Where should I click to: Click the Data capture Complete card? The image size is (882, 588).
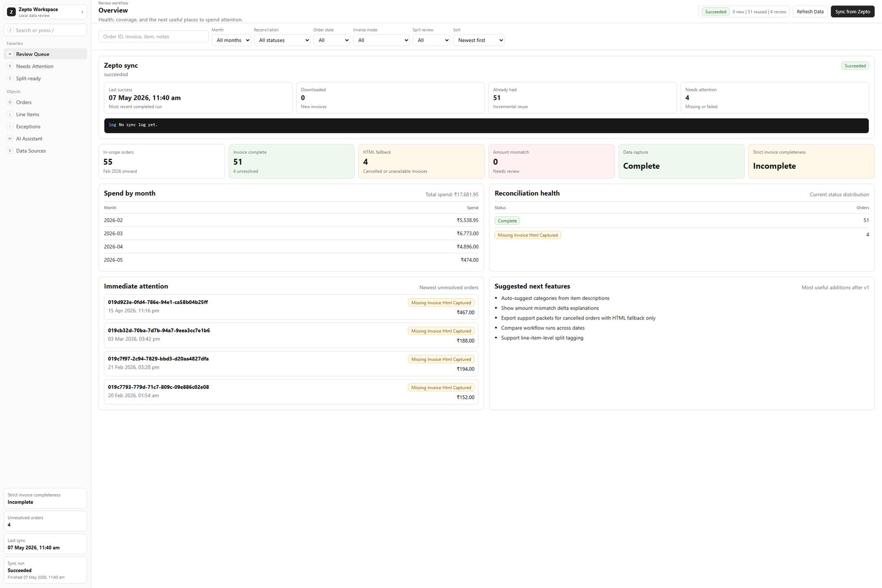(x=681, y=161)
